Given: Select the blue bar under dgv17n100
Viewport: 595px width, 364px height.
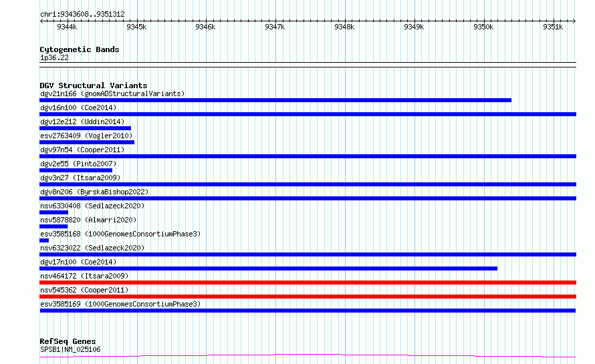Looking at the screenshot, I should tap(268, 269).
